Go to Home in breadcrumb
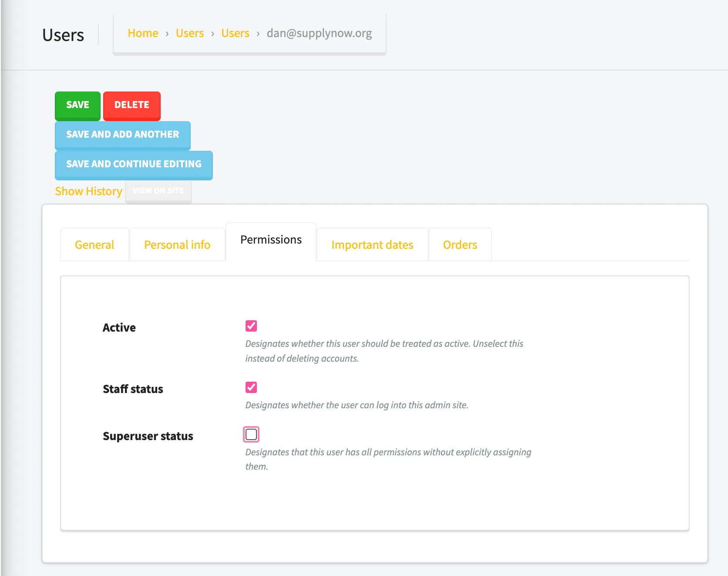This screenshot has height=576, width=728. (143, 33)
